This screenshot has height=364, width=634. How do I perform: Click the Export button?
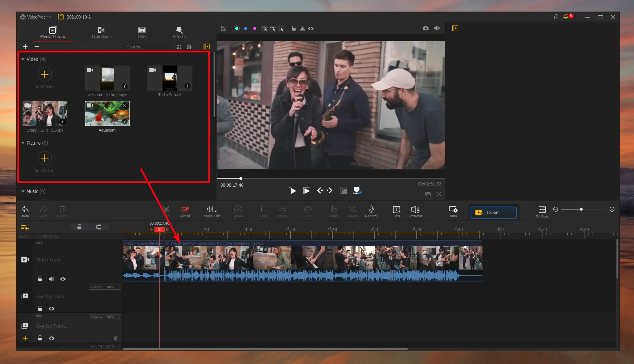(493, 212)
